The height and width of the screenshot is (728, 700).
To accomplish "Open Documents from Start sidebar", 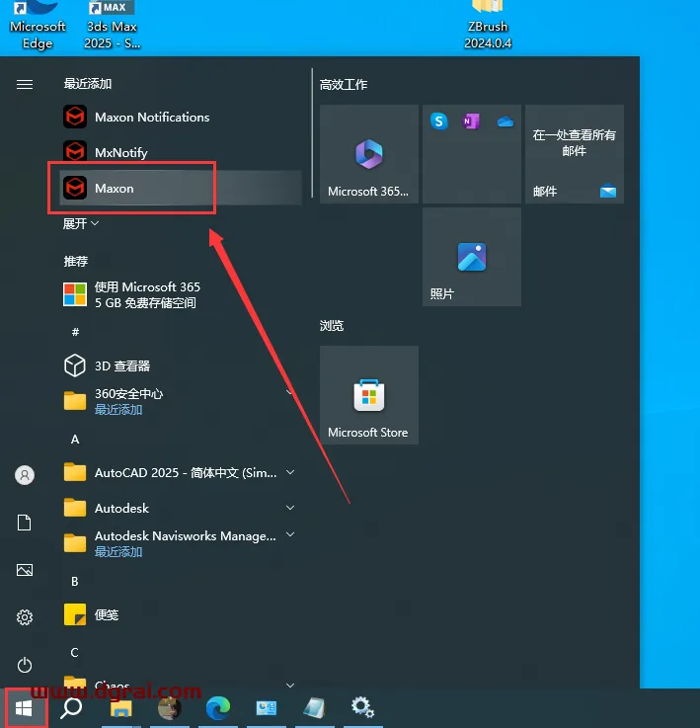I will coord(25,523).
